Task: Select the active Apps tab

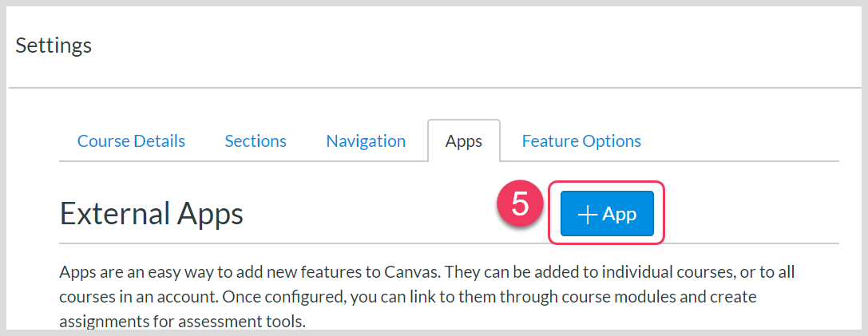Action: click(464, 141)
